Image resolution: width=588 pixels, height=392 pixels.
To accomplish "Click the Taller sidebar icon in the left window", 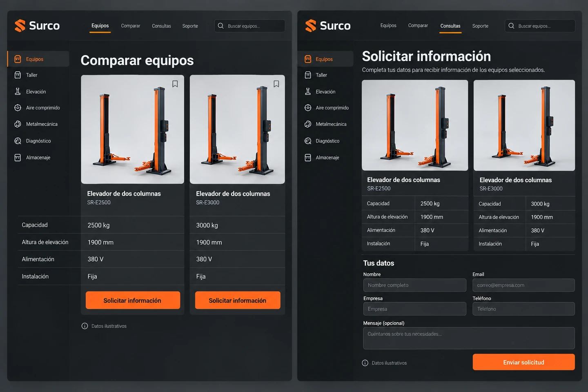I will pyautogui.click(x=18, y=75).
